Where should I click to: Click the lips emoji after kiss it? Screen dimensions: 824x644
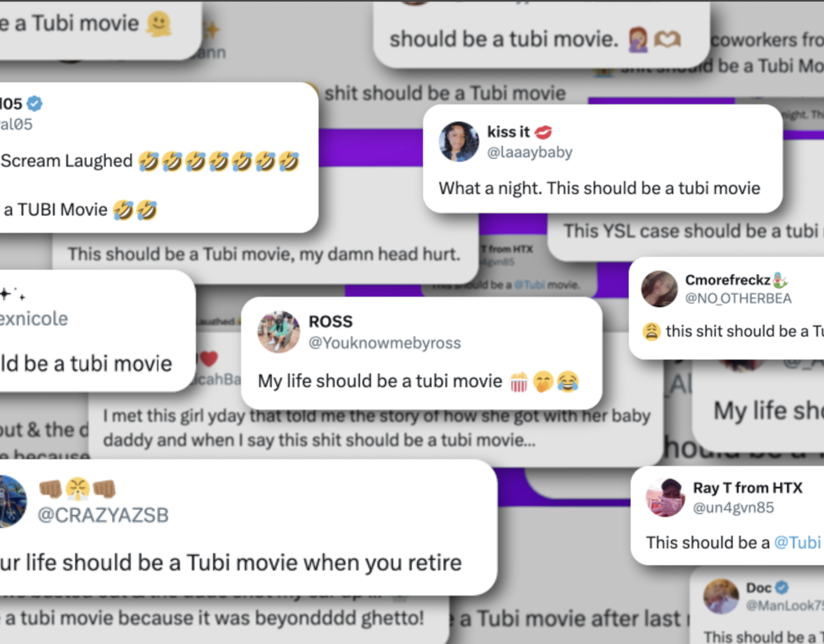point(543,132)
